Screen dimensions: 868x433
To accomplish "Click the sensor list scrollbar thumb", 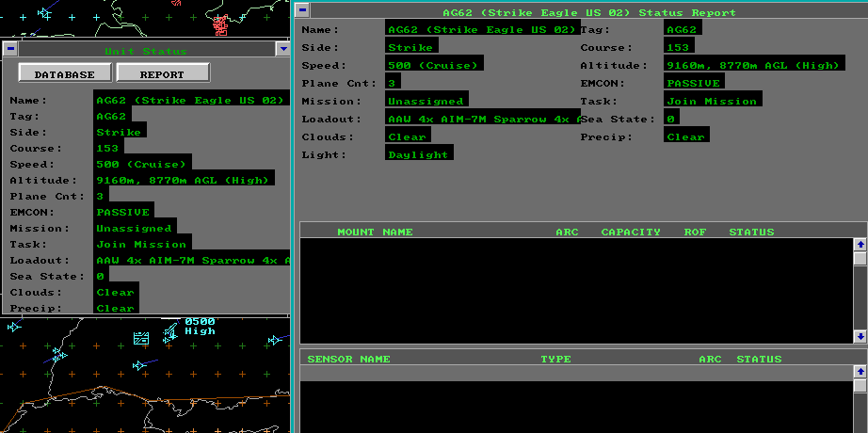I will coord(860,385).
